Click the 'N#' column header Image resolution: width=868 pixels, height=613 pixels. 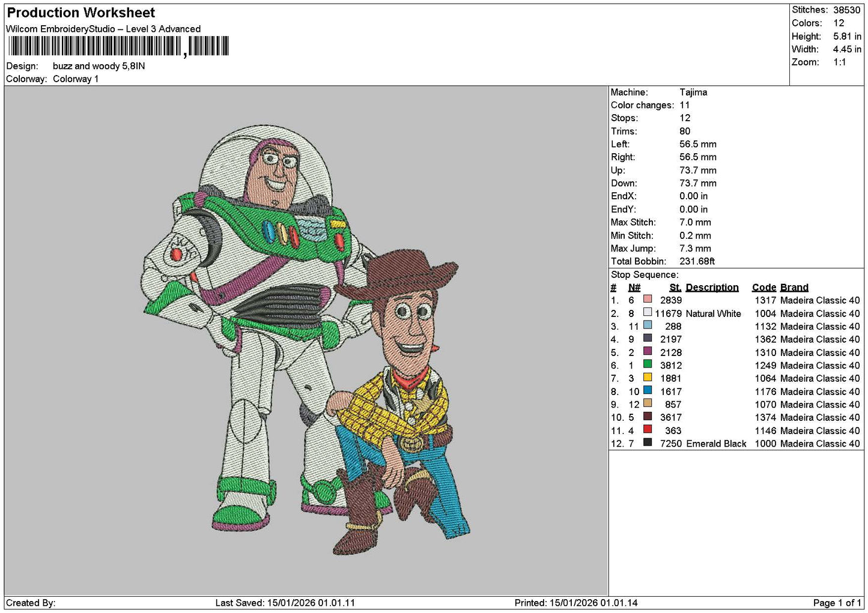click(634, 288)
